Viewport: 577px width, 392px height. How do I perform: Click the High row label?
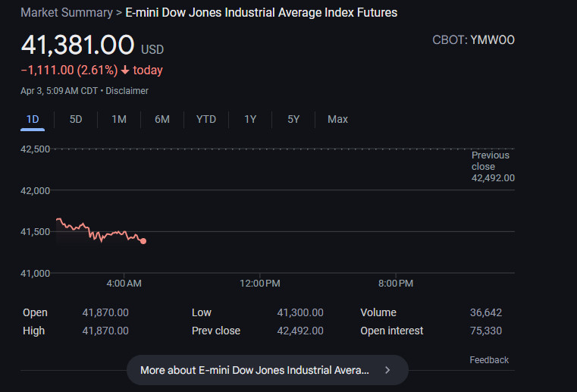pos(33,331)
